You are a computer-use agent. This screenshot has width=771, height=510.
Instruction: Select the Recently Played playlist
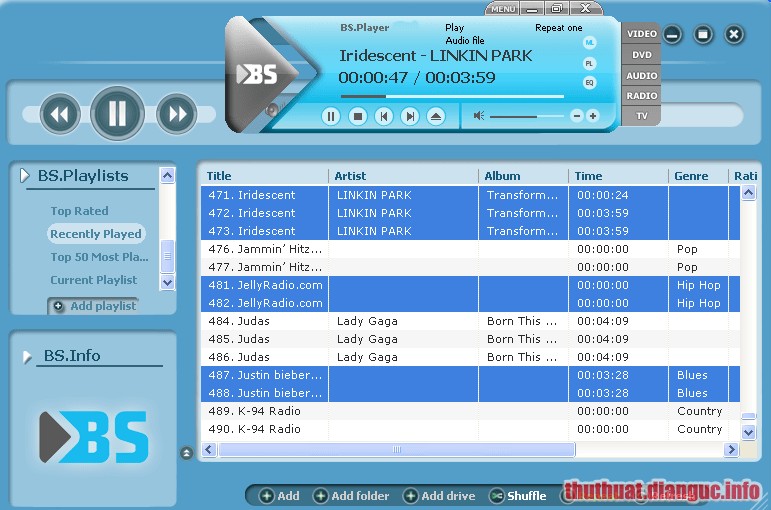coord(96,234)
